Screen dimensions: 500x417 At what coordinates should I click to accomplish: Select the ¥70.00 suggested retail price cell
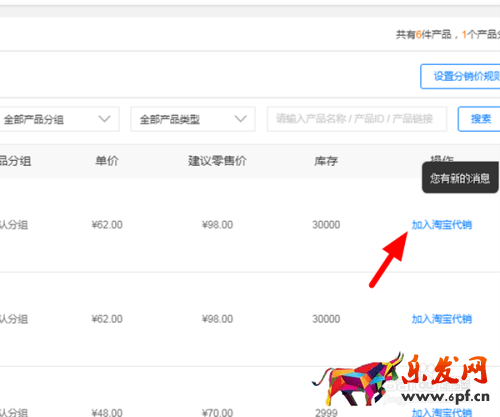click(217, 413)
